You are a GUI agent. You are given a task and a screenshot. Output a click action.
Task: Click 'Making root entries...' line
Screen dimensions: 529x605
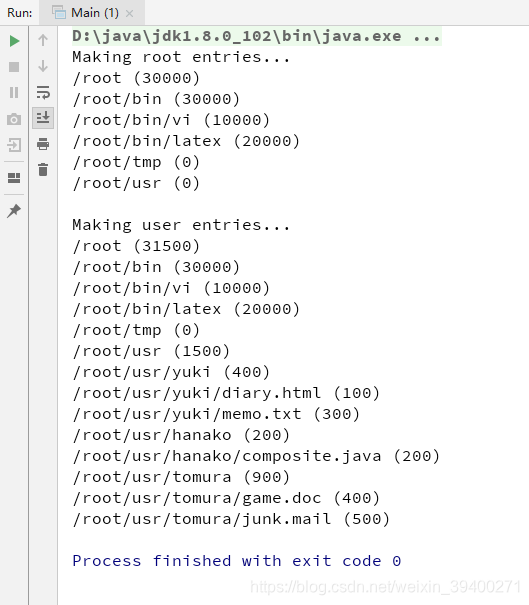pyautogui.click(x=181, y=57)
